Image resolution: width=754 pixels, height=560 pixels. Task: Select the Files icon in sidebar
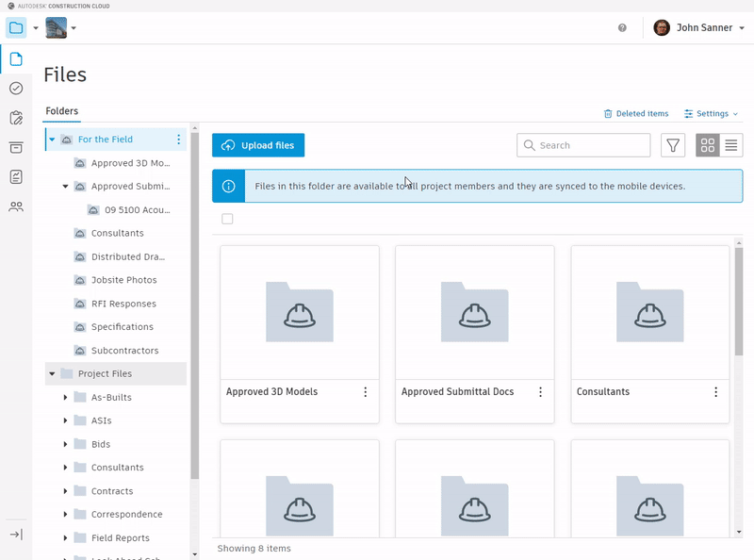[16, 59]
